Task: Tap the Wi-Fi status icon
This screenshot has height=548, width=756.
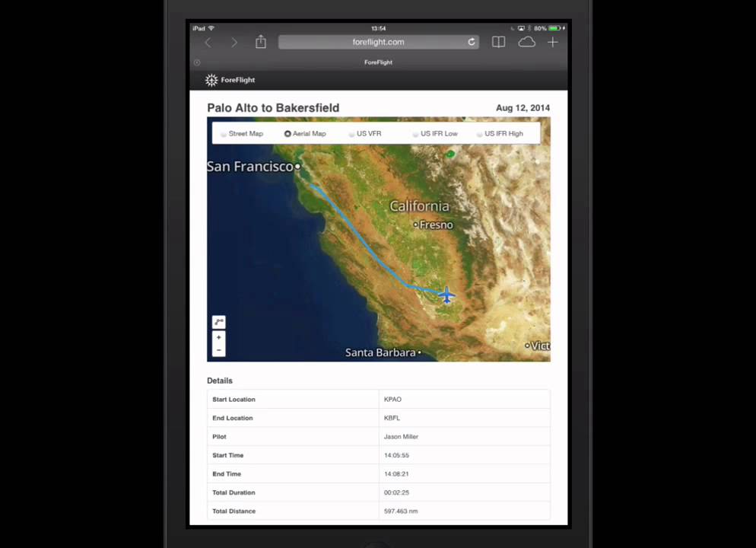Action: pos(211,28)
